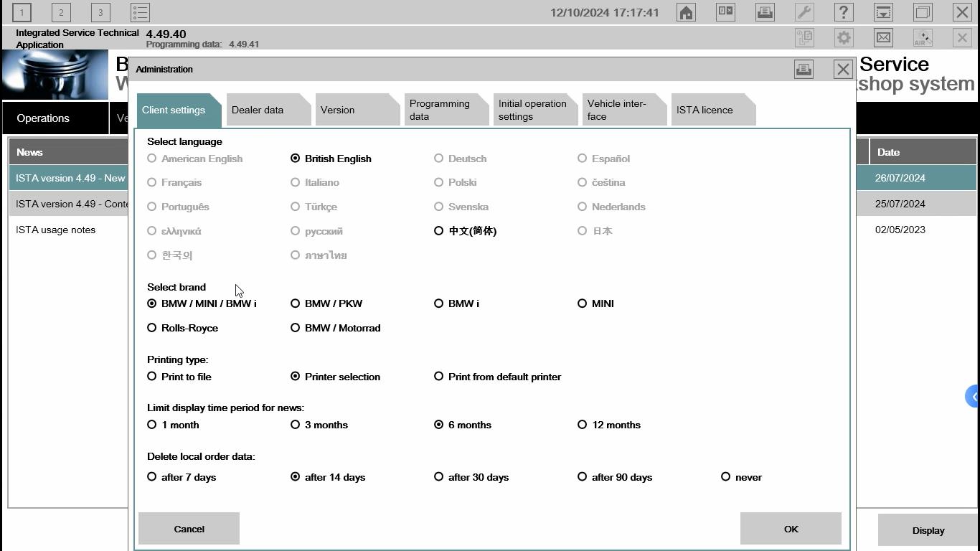Screen dimensions: 980x551
Task: Select 'ISTA version 4.49 - New' news row
Action: pyautogui.click(x=68, y=178)
